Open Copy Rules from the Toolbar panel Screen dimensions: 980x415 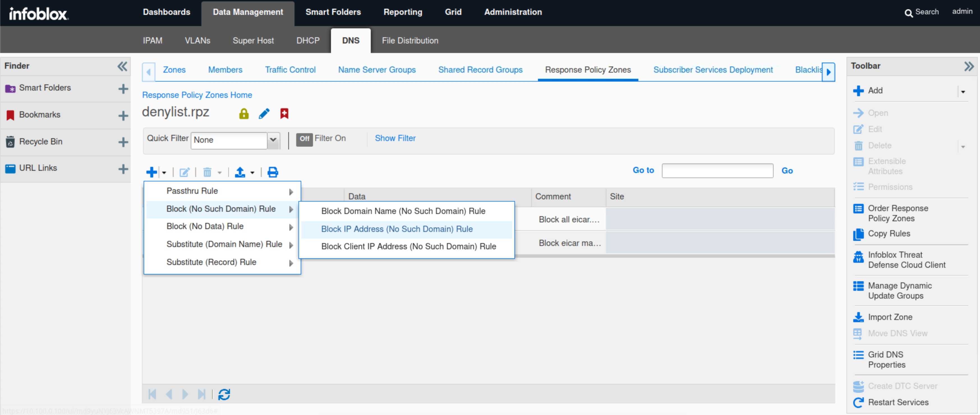coord(889,234)
